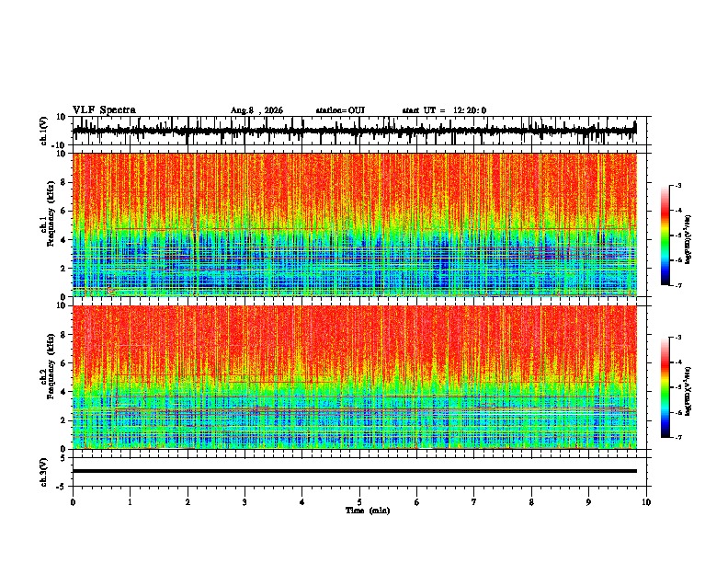Viewport: 728px width, 563px height.
Task: Click the date text Aug.8, 2026
Action: [256, 110]
